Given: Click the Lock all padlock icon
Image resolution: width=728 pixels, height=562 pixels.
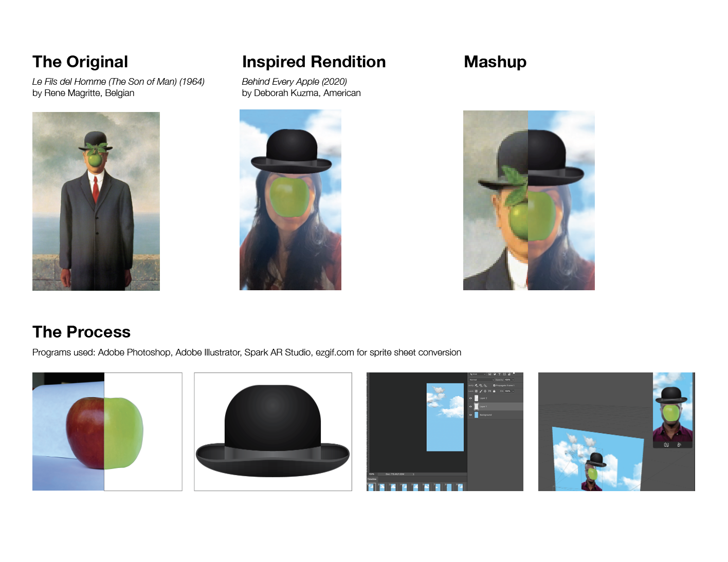Looking at the screenshot, I should (x=494, y=391).
